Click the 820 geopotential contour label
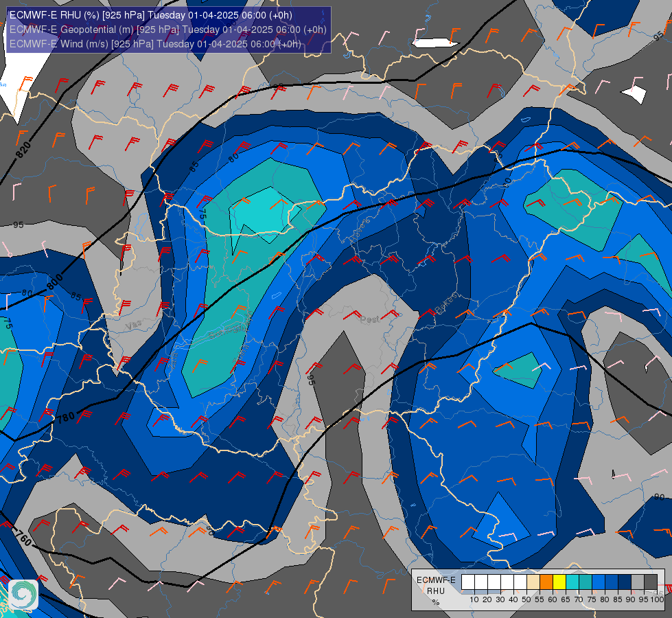Image resolution: width=672 pixels, height=618 pixels. coord(23,150)
